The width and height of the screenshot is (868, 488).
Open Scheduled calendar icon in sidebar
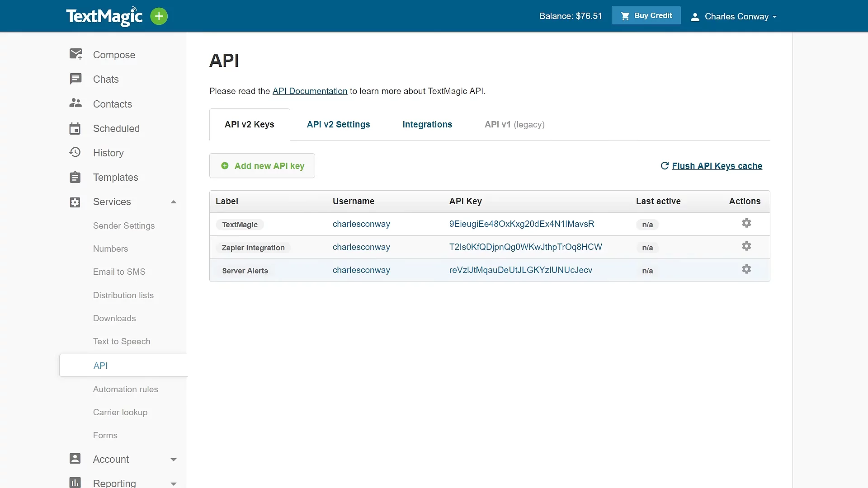point(75,128)
